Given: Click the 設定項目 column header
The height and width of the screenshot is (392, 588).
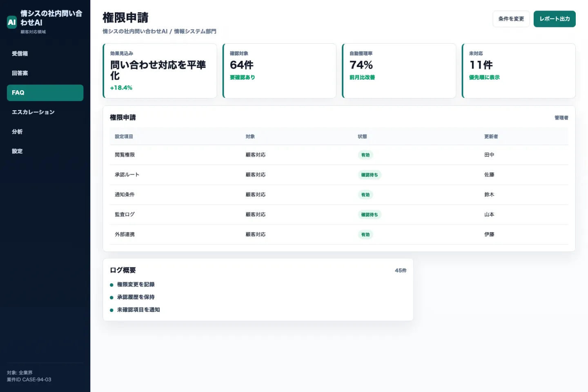Looking at the screenshot, I should [124, 136].
